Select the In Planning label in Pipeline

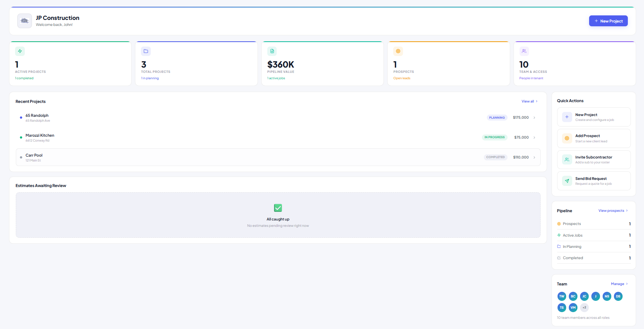pyautogui.click(x=572, y=247)
